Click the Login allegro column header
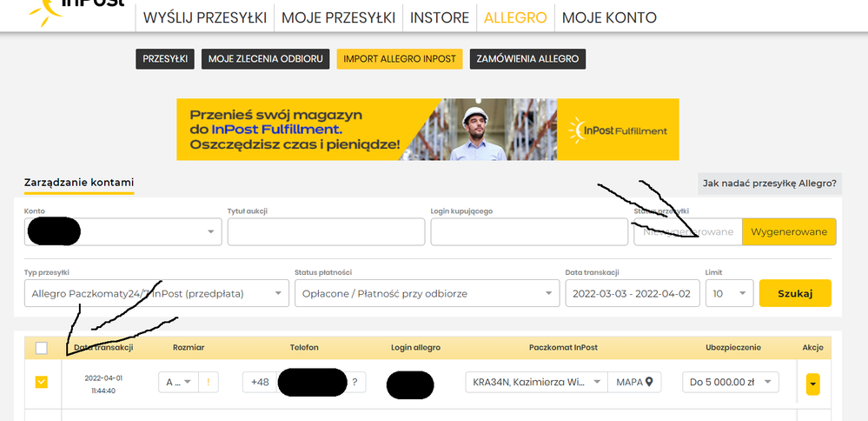The height and width of the screenshot is (421, 868). (x=415, y=348)
